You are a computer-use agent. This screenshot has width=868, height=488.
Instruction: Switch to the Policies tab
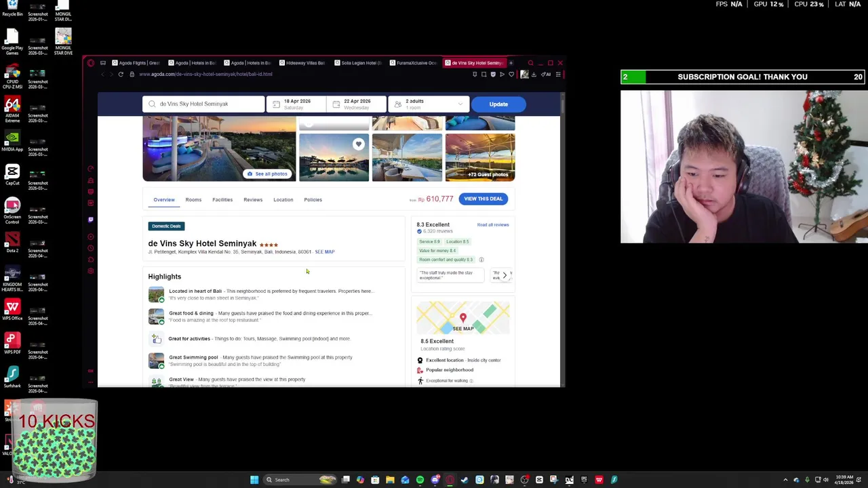coord(313,200)
